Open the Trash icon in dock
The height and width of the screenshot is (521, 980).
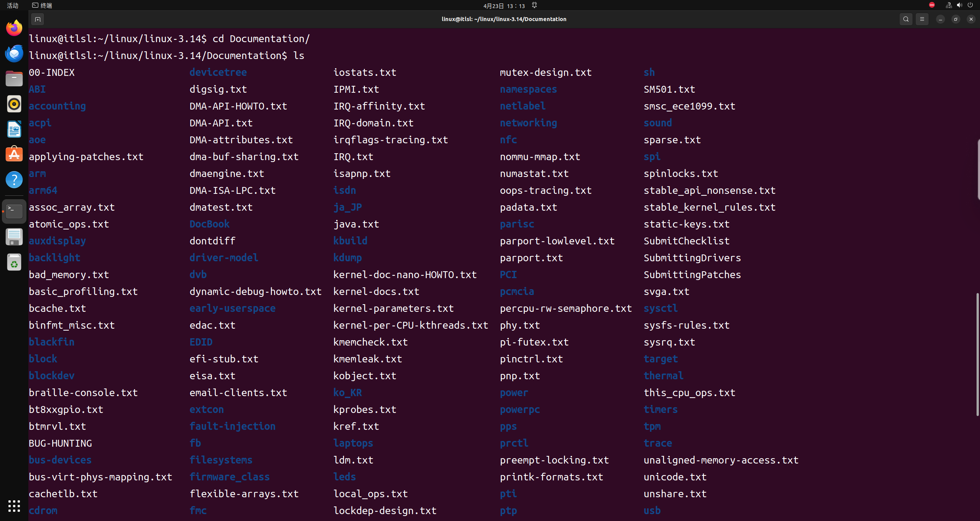tap(14, 262)
